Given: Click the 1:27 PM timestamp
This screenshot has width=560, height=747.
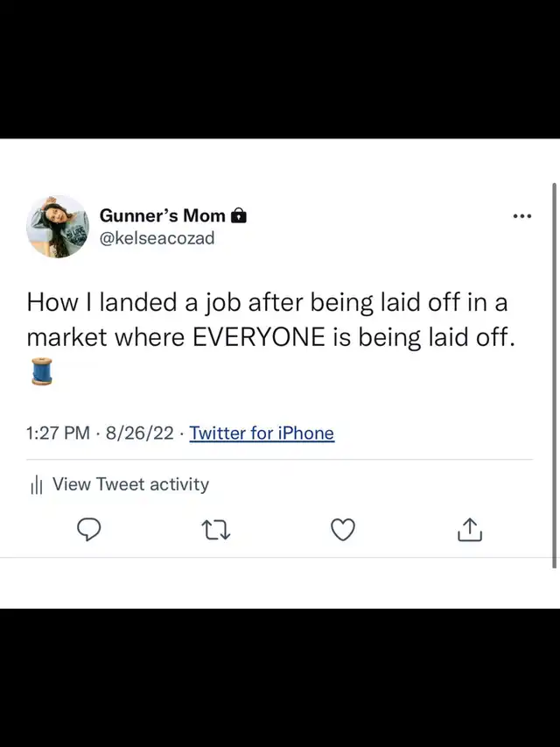Looking at the screenshot, I should pyautogui.click(x=58, y=433).
